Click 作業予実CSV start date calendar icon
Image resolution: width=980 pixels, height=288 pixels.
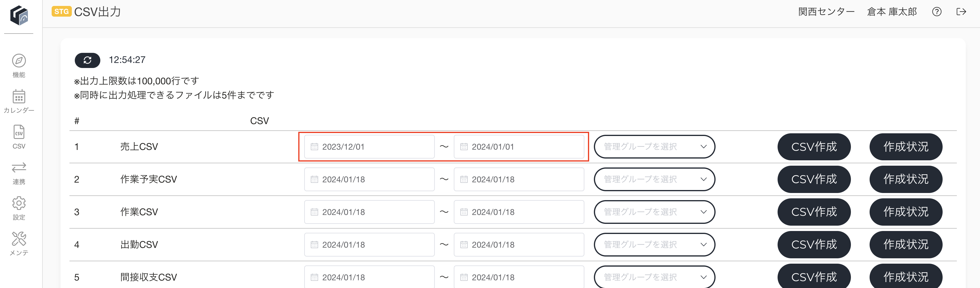[314, 179]
